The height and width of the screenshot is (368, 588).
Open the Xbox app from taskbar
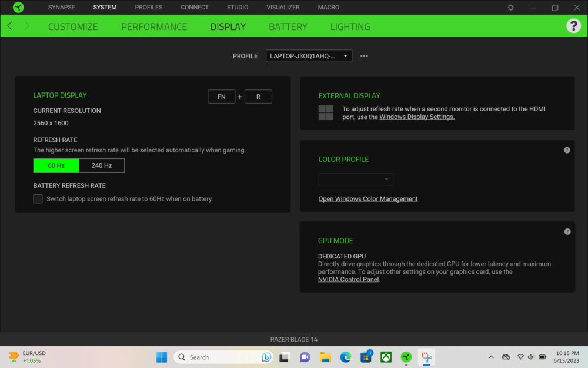(x=386, y=357)
